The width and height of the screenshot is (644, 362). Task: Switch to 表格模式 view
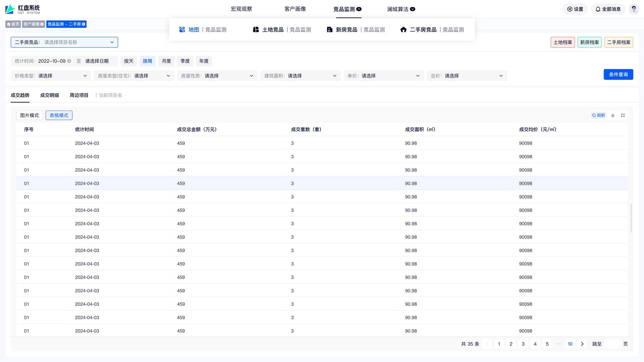click(59, 116)
